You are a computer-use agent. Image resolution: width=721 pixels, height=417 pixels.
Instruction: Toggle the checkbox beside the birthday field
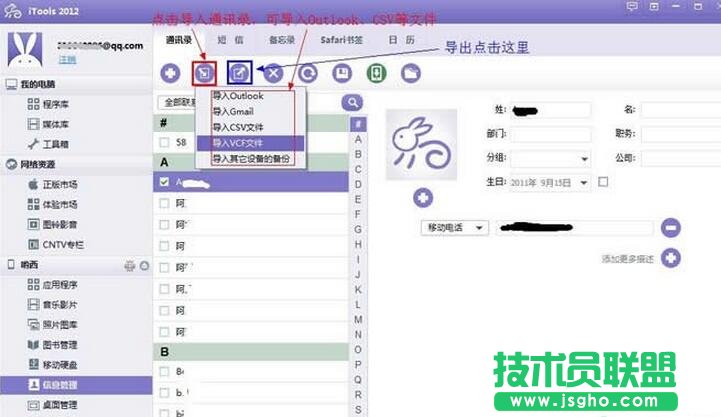coord(603,182)
